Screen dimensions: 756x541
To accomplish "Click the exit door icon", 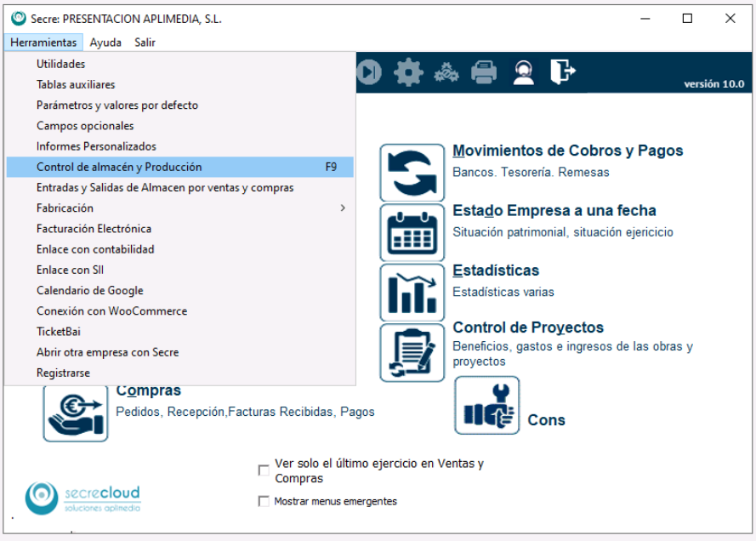I will click(562, 72).
